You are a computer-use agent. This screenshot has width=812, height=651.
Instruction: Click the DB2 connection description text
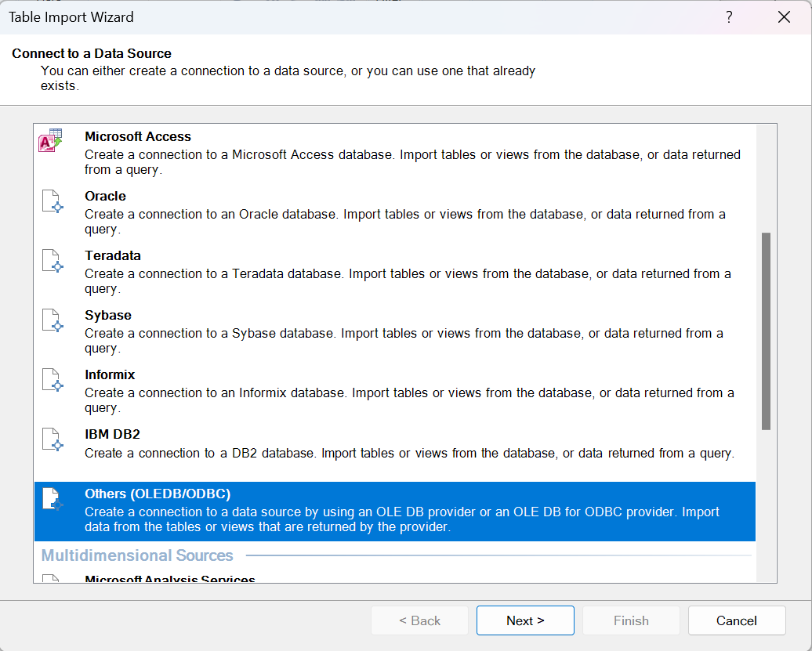click(x=410, y=454)
